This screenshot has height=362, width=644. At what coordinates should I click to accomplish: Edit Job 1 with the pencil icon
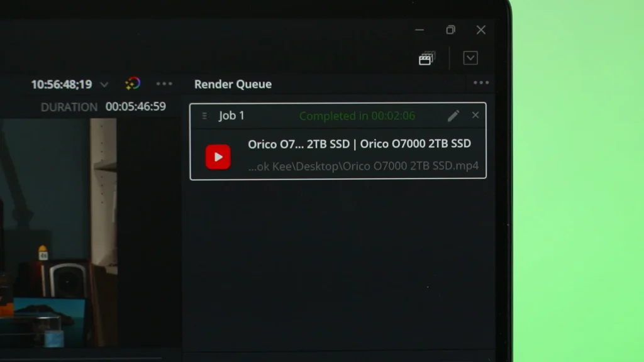click(453, 116)
